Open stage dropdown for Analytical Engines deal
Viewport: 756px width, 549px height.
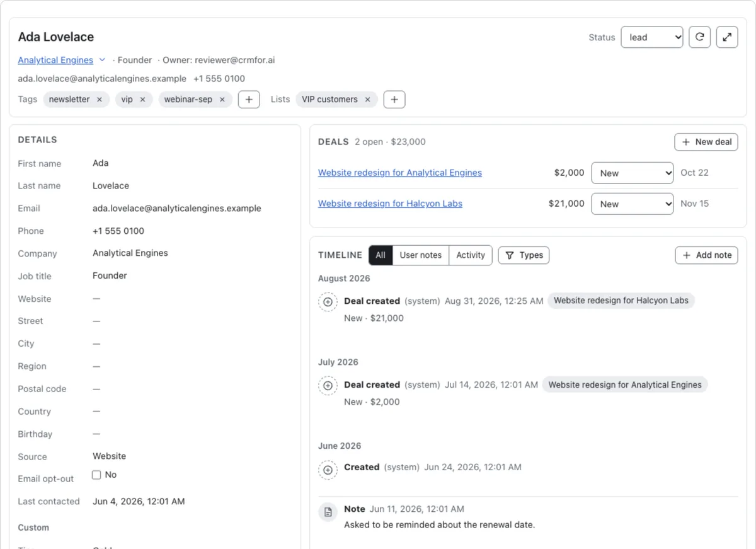point(633,173)
